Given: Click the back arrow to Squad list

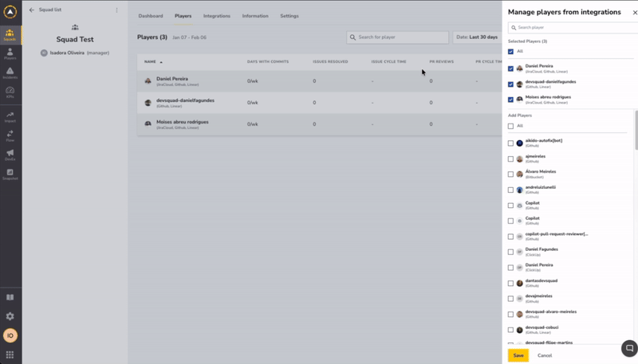Looking at the screenshot, I should pyautogui.click(x=32, y=10).
